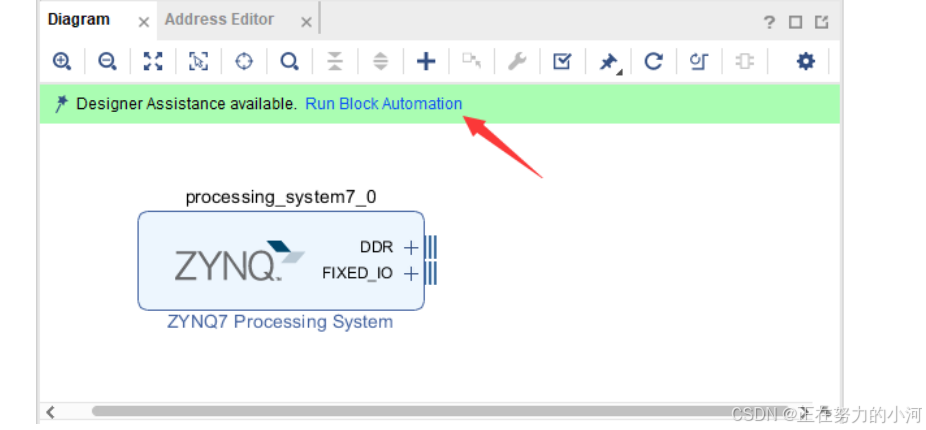Close the Diagram tab
The width and height of the screenshot is (926, 430).
tap(144, 22)
